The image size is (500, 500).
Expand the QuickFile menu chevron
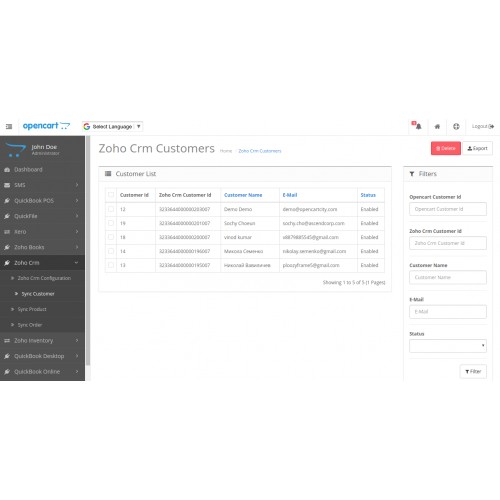(77, 216)
